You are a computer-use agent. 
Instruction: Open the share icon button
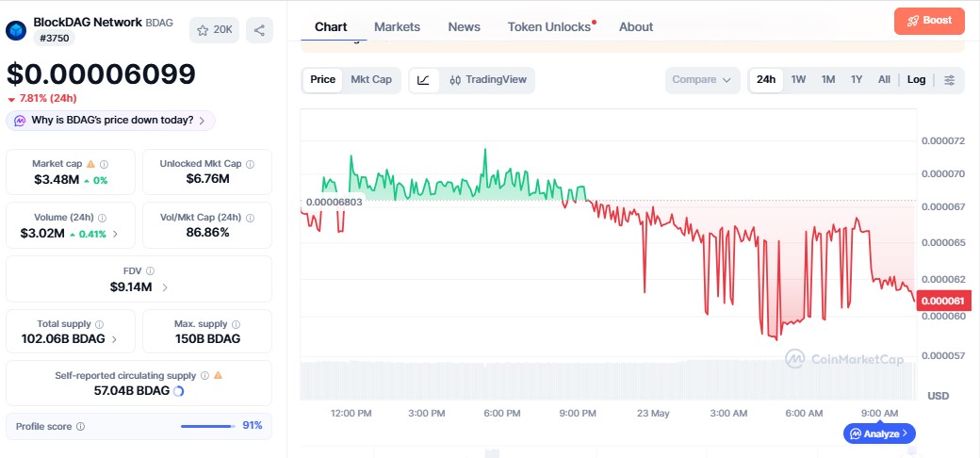tap(259, 30)
